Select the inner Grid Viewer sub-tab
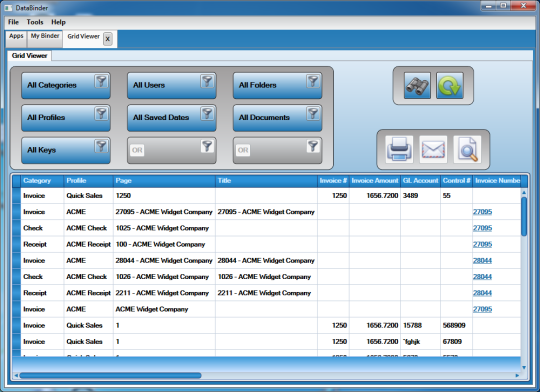Viewport: 540px width, 392px height. tap(30, 55)
